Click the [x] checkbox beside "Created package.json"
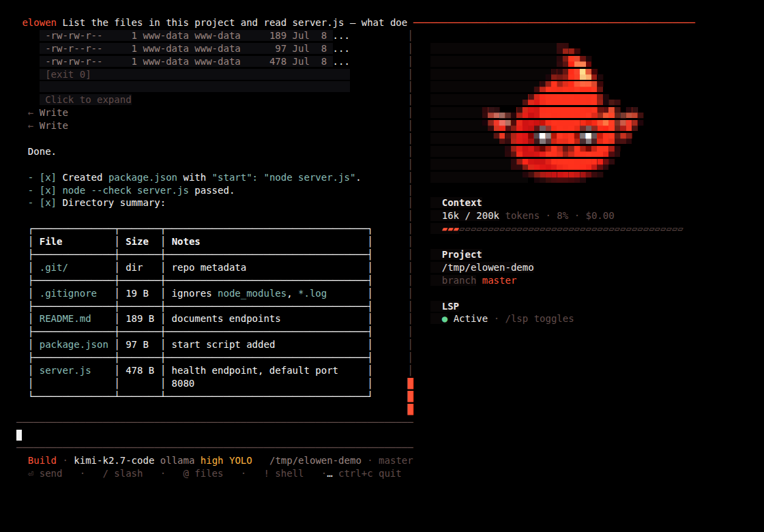764x532 pixels. pyautogui.click(x=48, y=177)
